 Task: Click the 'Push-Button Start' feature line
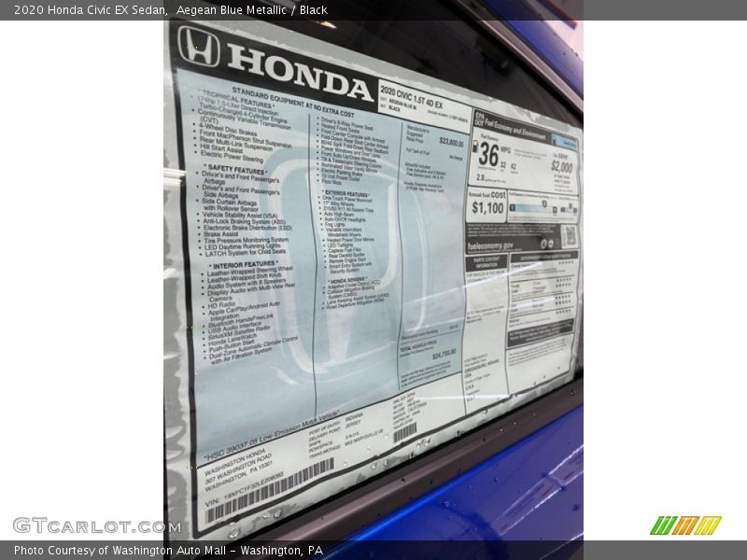point(232,346)
